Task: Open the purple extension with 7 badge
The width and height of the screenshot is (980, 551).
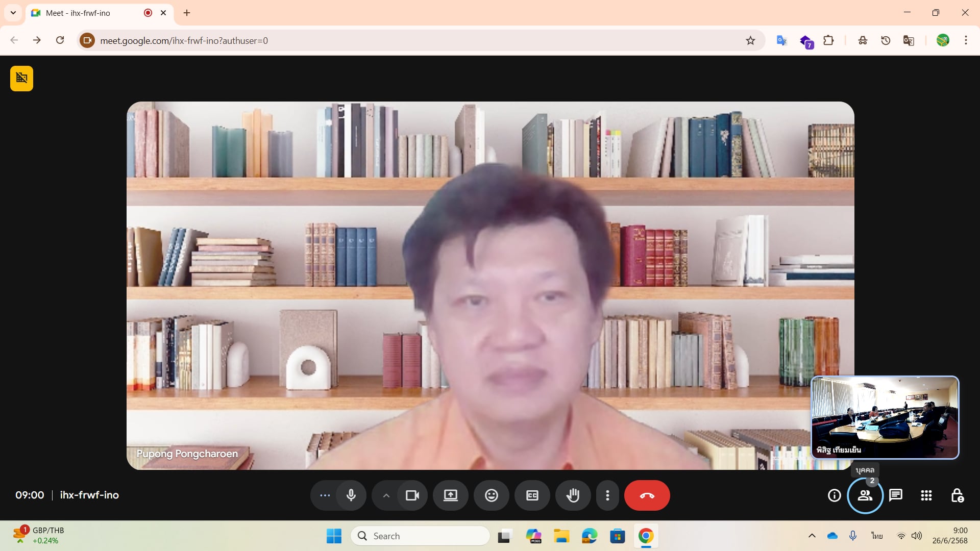Action: click(806, 41)
